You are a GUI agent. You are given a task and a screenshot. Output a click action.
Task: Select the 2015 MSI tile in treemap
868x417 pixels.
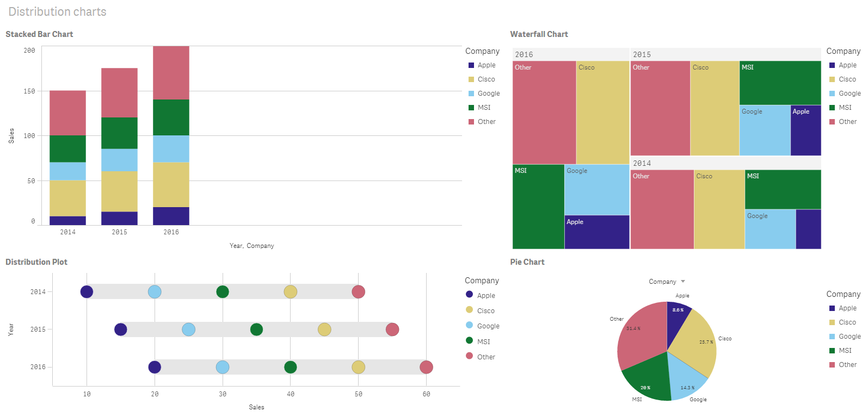pyautogui.click(x=780, y=83)
